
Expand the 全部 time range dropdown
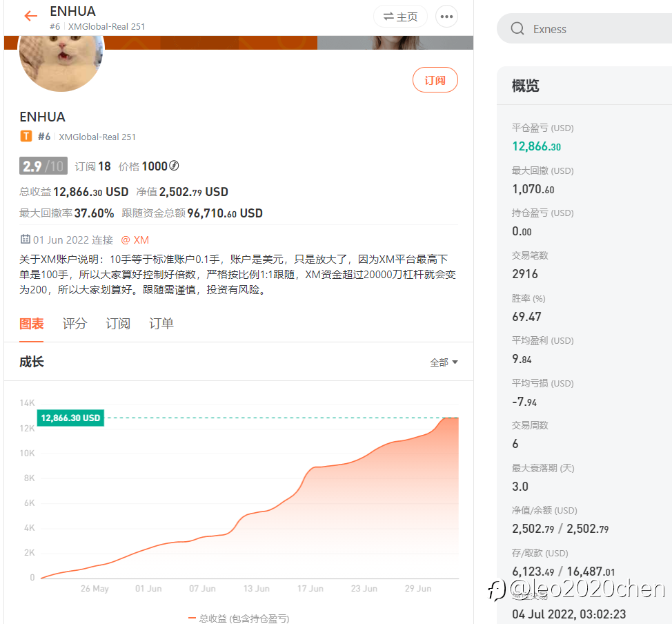click(444, 362)
